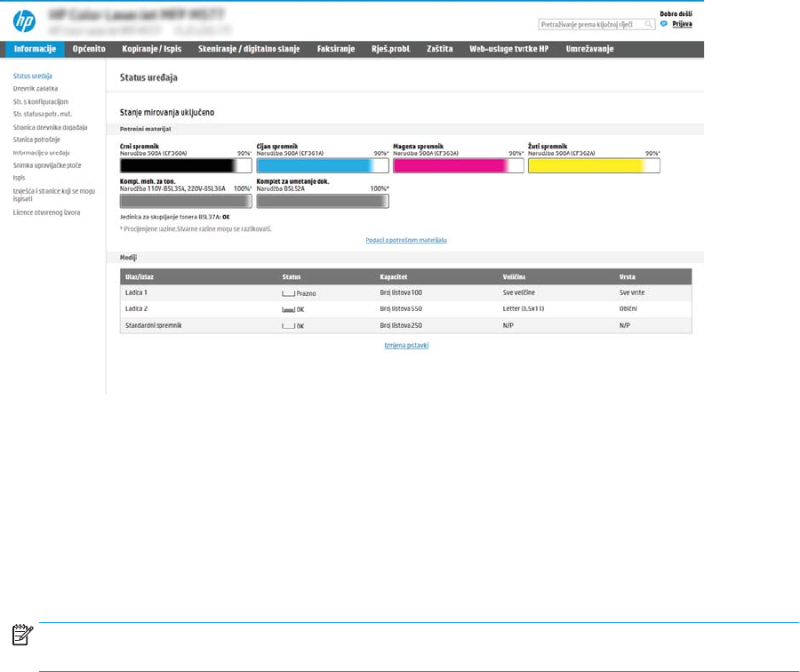Go to the Umrežavanje tab
This screenshot has height=672, width=800.
tap(589, 49)
